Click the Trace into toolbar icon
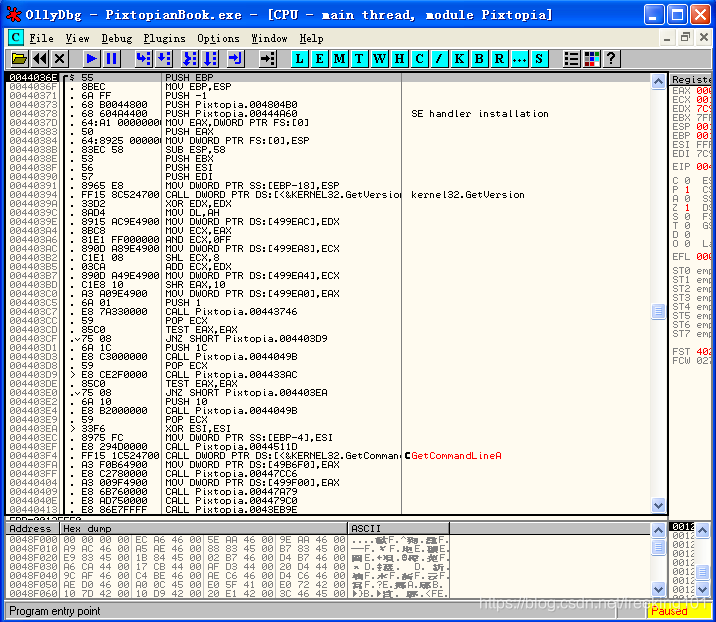716x622 pixels. click(x=190, y=58)
